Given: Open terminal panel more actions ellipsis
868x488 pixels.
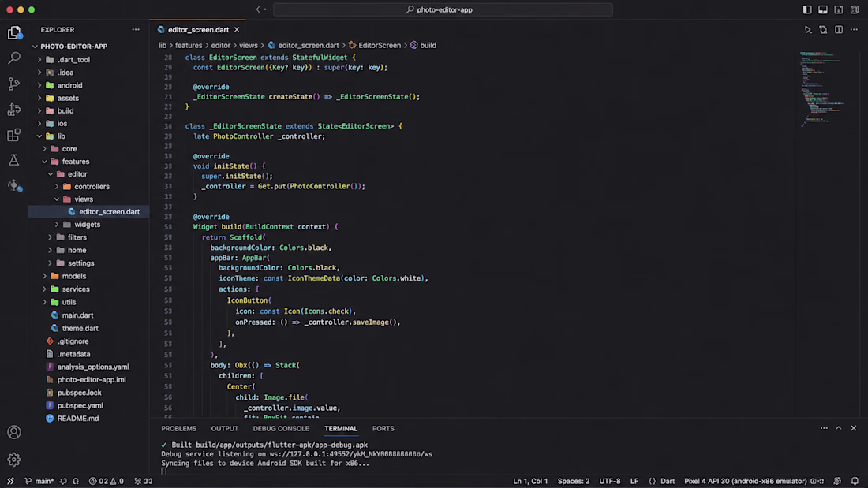Looking at the screenshot, I should (825, 428).
